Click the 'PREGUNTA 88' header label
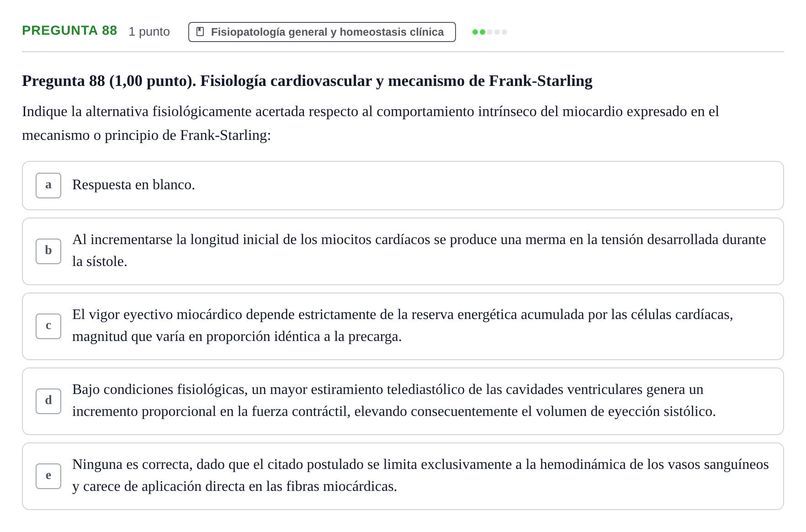The width and height of the screenshot is (806, 532). (69, 31)
